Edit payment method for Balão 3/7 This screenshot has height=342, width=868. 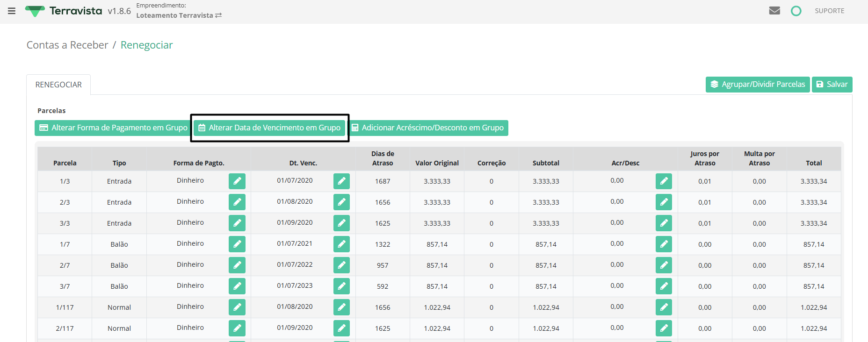pyautogui.click(x=237, y=286)
